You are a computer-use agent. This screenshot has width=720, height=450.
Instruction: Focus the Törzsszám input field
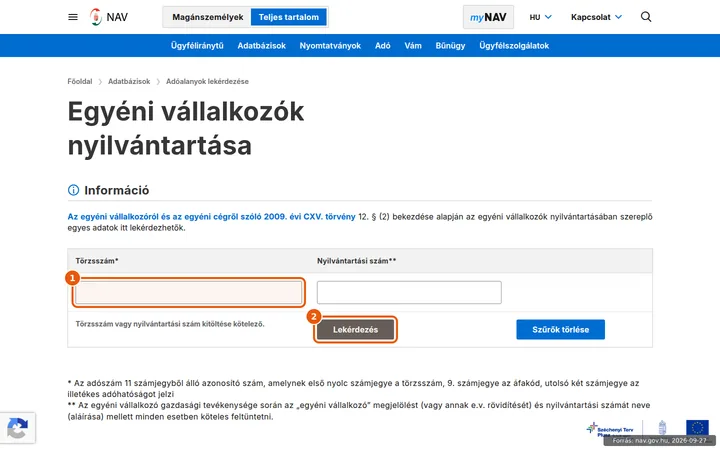188,292
